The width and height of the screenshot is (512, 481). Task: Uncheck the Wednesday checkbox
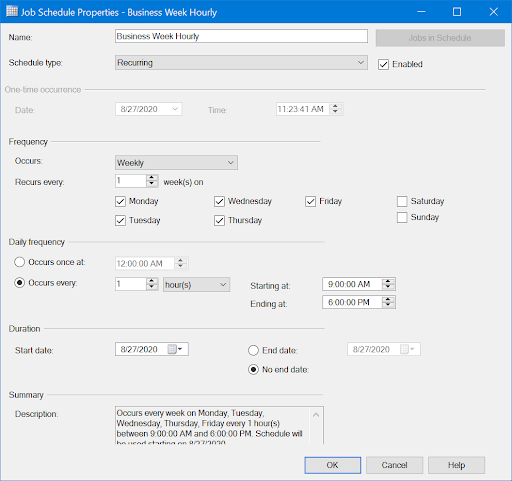219,201
